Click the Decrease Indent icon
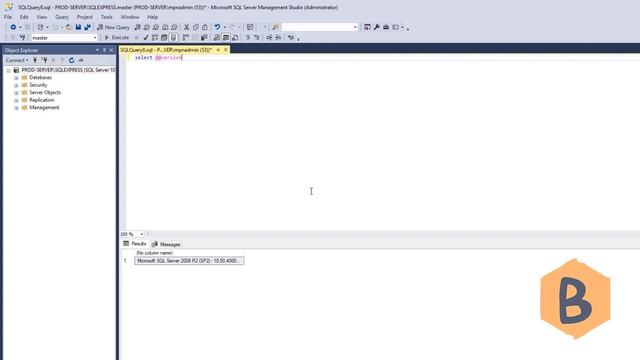 pyautogui.click(x=269, y=38)
